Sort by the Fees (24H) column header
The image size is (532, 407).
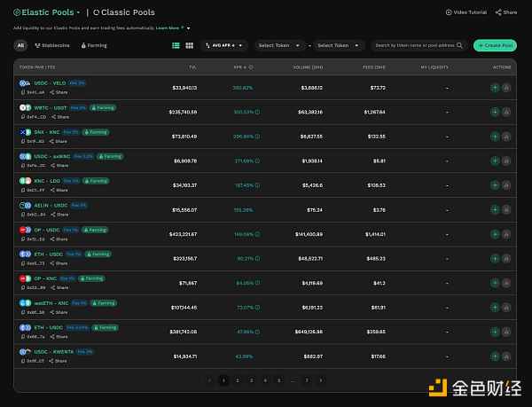(374, 67)
